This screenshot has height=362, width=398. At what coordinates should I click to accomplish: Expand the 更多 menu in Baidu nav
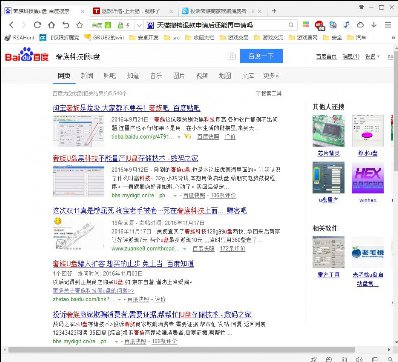pyautogui.click(x=271, y=76)
